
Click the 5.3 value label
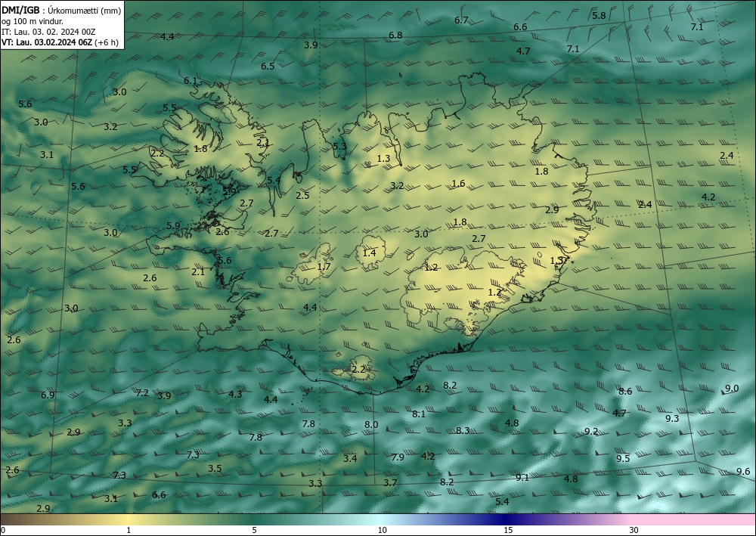[x=340, y=146]
